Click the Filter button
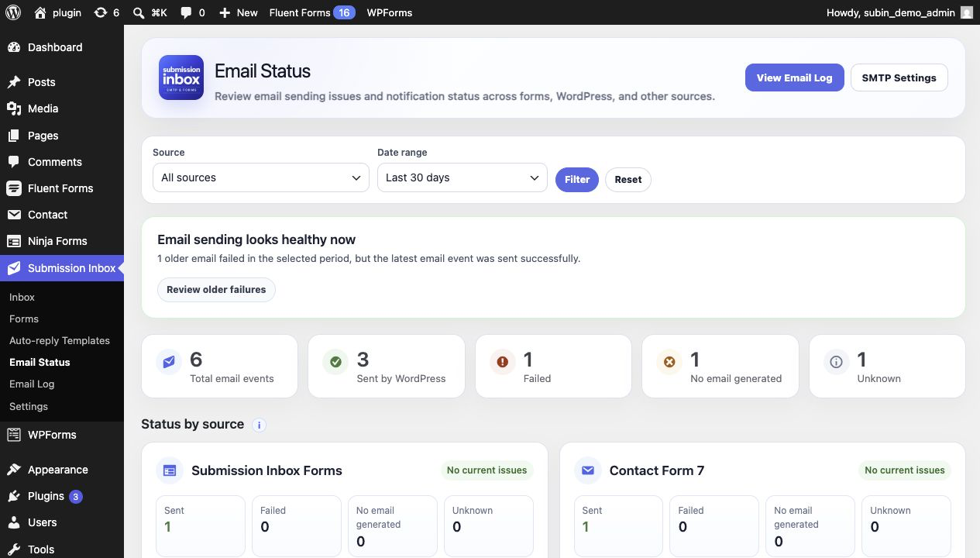The image size is (980, 558). [x=577, y=179]
